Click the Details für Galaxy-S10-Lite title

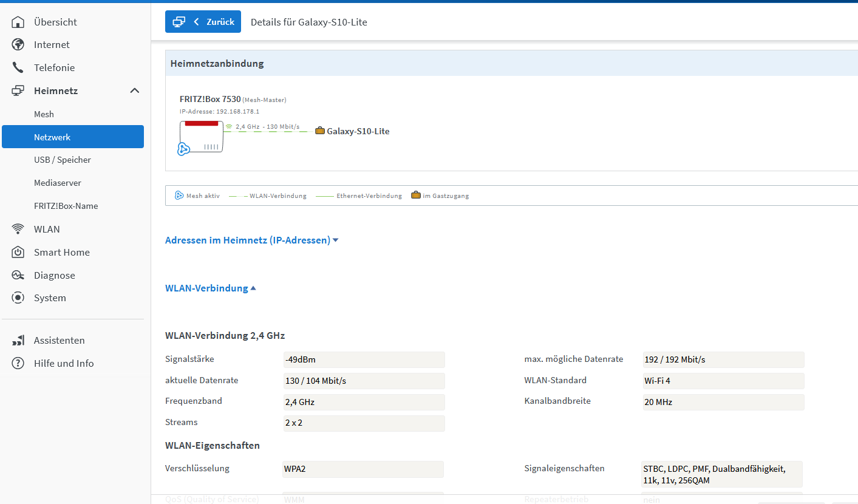click(309, 22)
